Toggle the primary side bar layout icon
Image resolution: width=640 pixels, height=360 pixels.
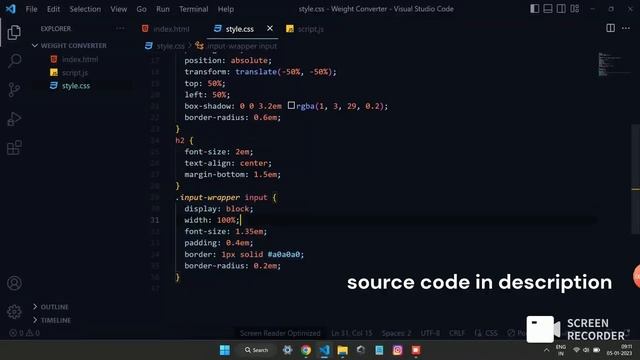tap(535, 9)
